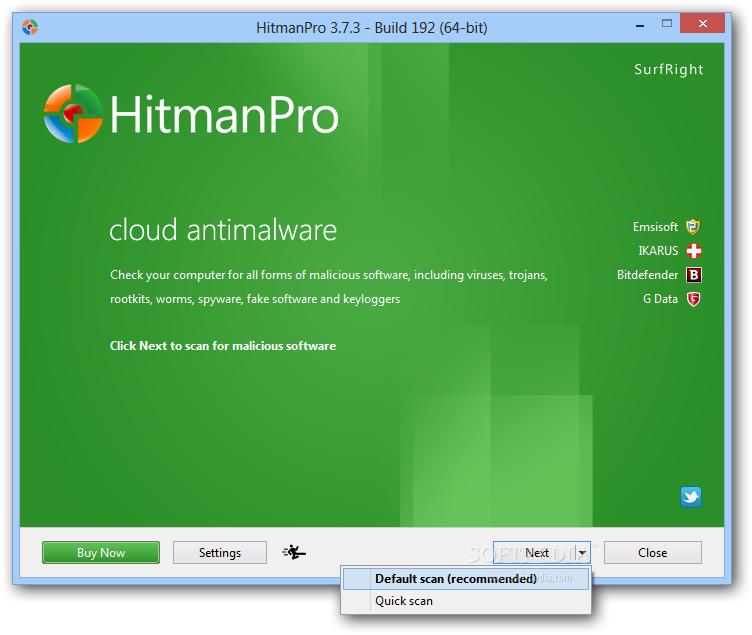Choose Quick scan from the menu
Viewport: 752px width, 635px height.
[x=466, y=601]
